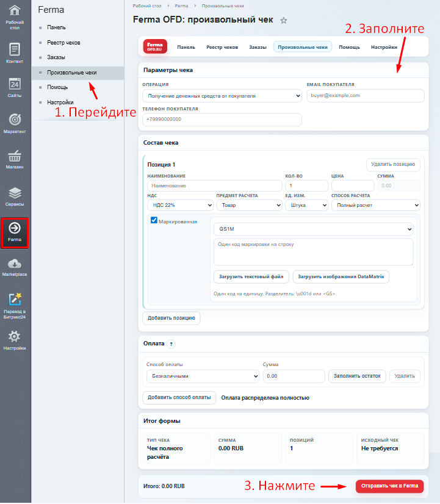This screenshot has width=440, height=504.
Task: Focus the Цена price field
Action: 353,185
